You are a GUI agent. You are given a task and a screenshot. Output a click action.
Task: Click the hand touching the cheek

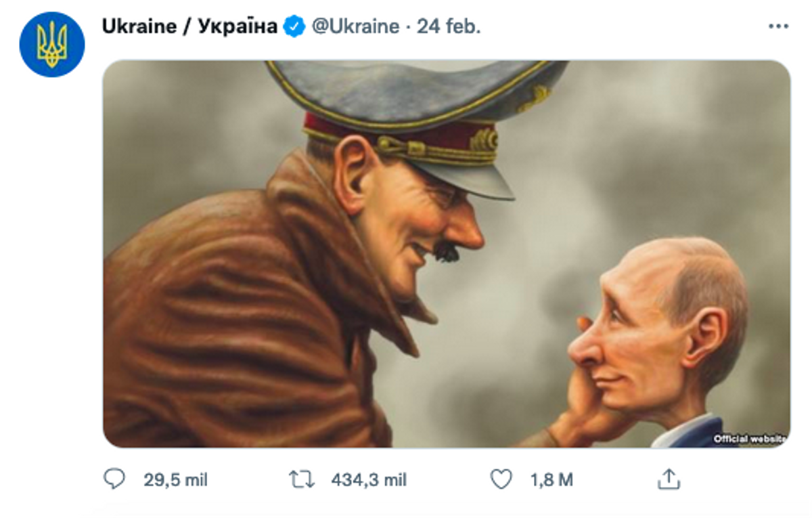pos(582,400)
